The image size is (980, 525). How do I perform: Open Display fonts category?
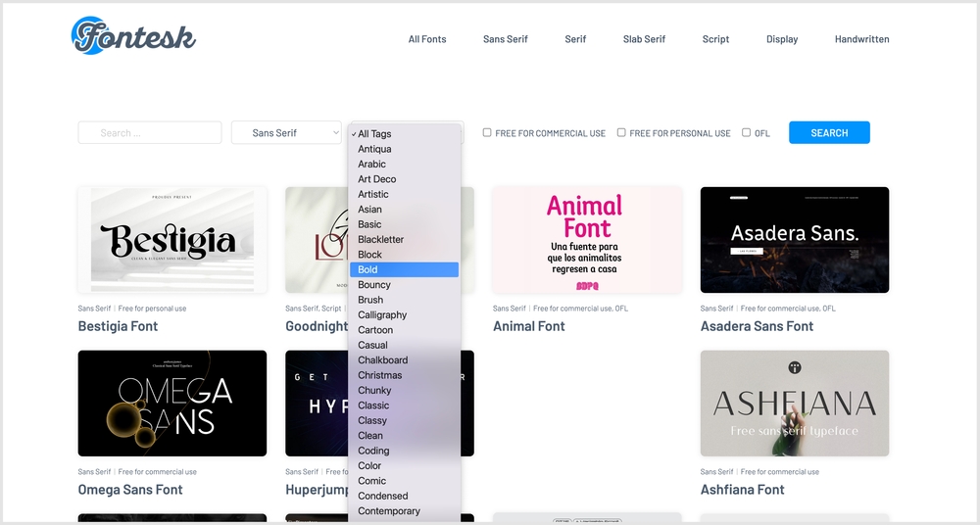pyautogui.click(x=782, y=39)
